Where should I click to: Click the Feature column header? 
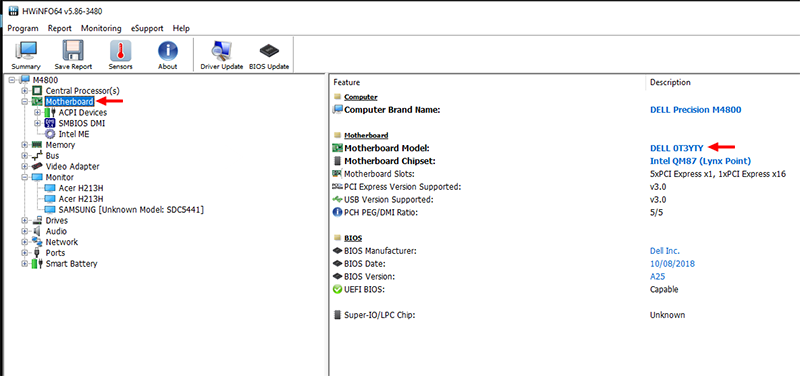click(347, 82)
